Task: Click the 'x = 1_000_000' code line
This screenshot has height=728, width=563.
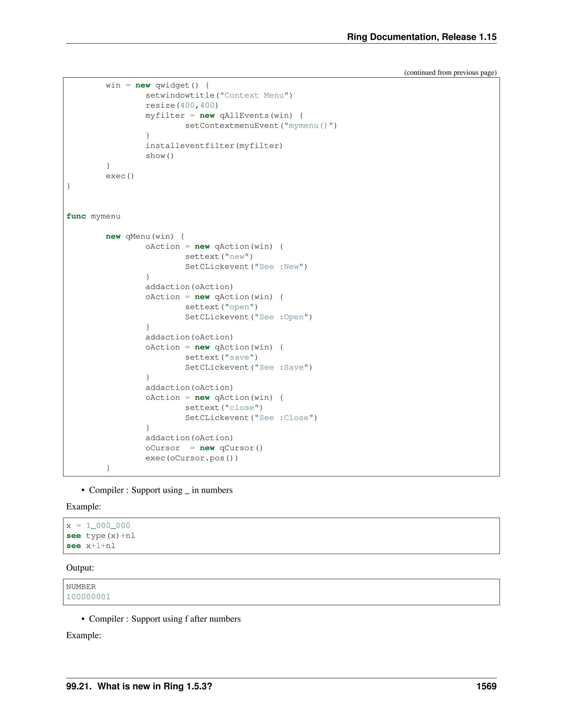Action: coord(98,526)
